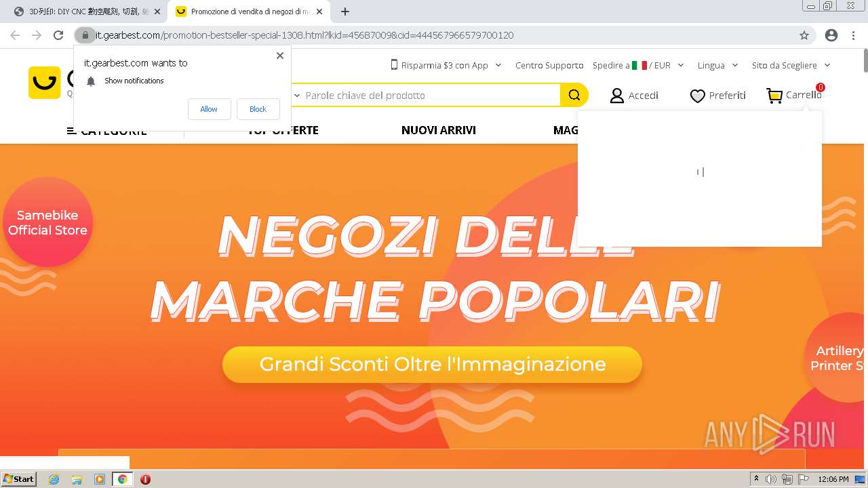This screenshot has height=488, width=868.
Task: Open the taskbar media player icon
Action: click(100, 479)
